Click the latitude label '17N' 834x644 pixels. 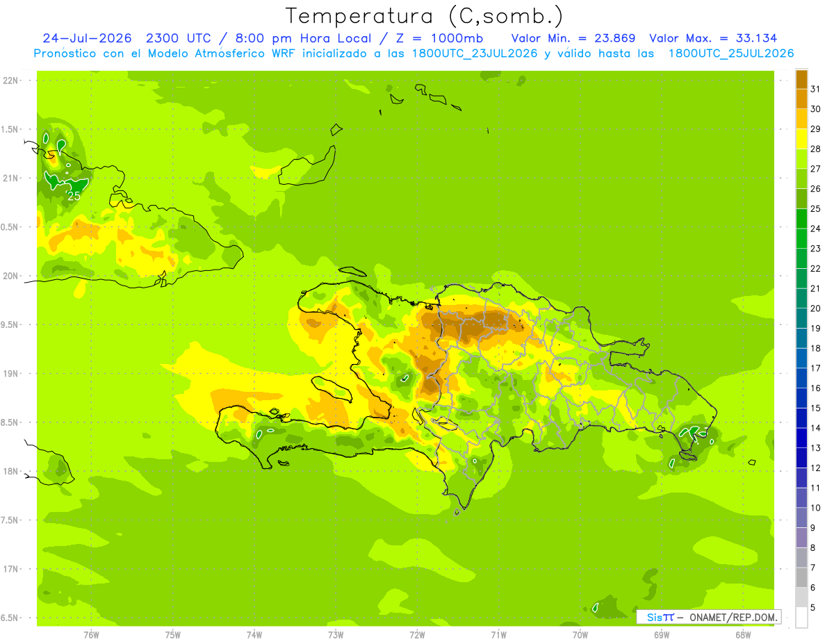pos(11,569)
